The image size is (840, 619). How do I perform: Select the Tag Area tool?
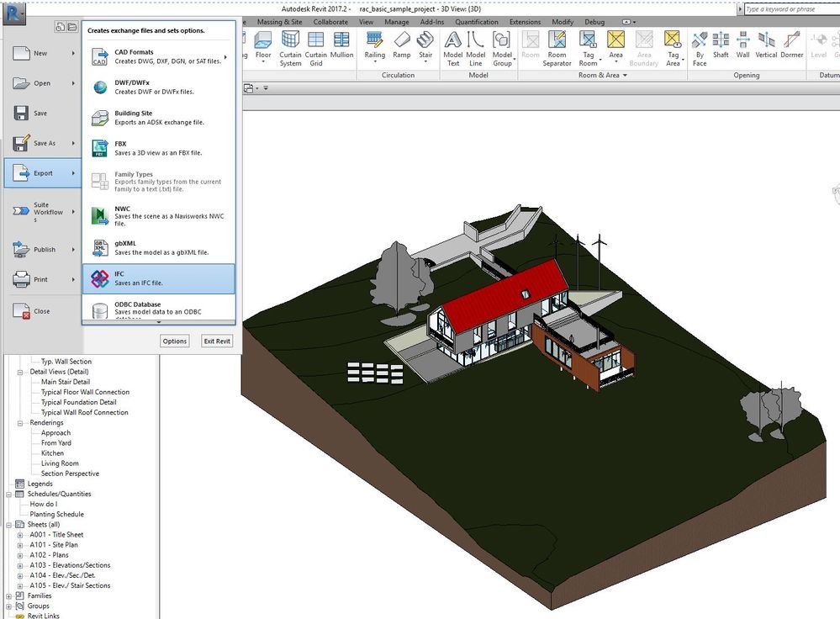tap(673, 48)
